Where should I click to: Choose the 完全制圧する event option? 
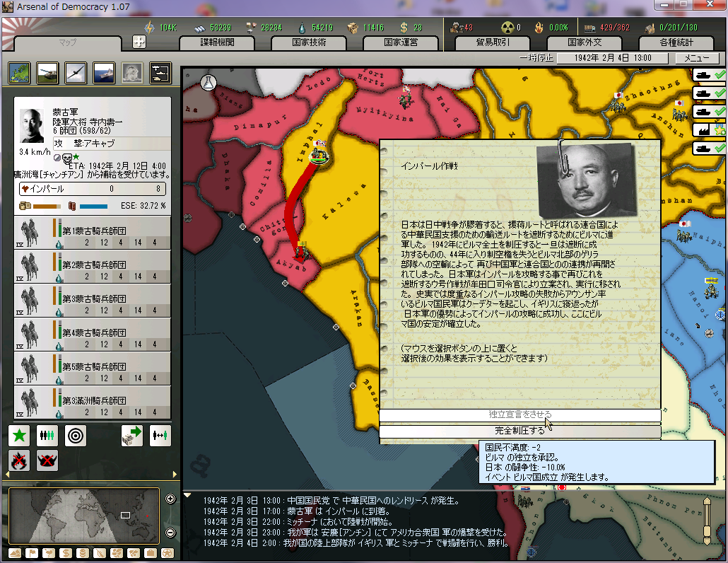pos(519,431)
